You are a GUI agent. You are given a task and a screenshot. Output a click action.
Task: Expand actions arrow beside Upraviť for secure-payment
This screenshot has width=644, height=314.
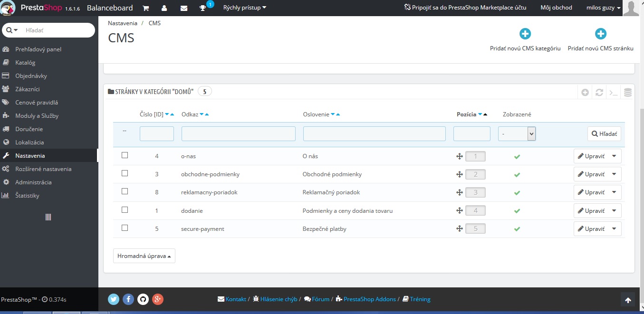(614, 228)
